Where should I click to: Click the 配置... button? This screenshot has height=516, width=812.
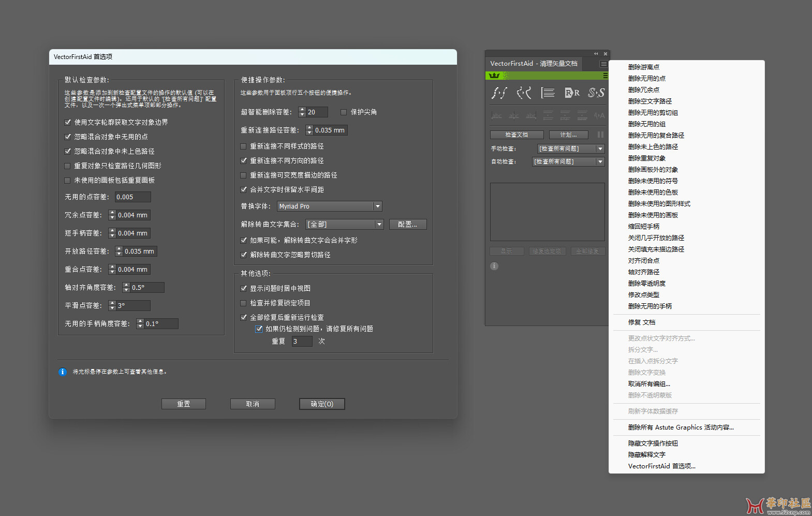click(408, 224)
